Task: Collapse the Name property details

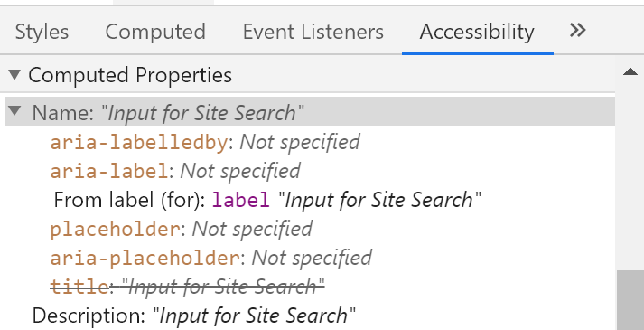Action: (x=14, y=110)
